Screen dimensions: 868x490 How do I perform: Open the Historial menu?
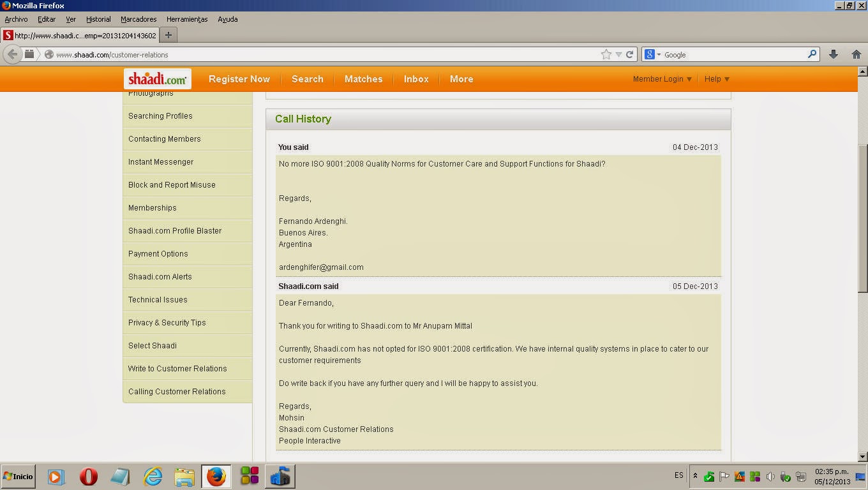[98, 19]
